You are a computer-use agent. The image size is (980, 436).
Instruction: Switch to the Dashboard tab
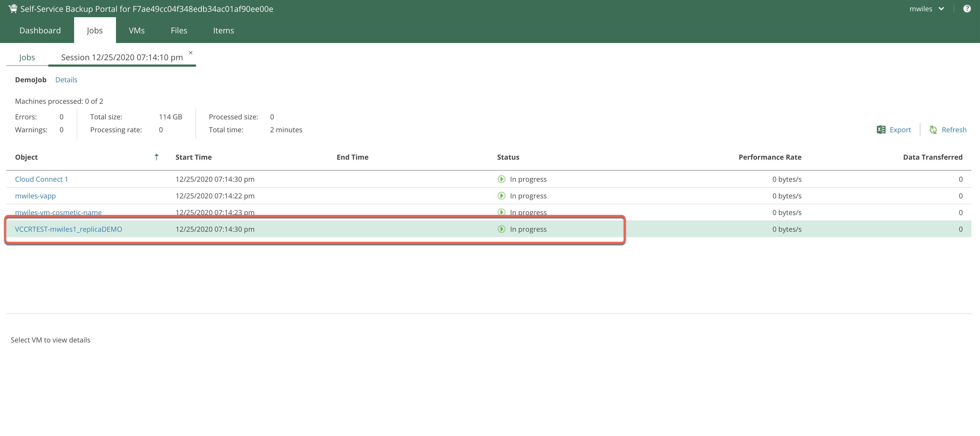(x=40, y=30)
